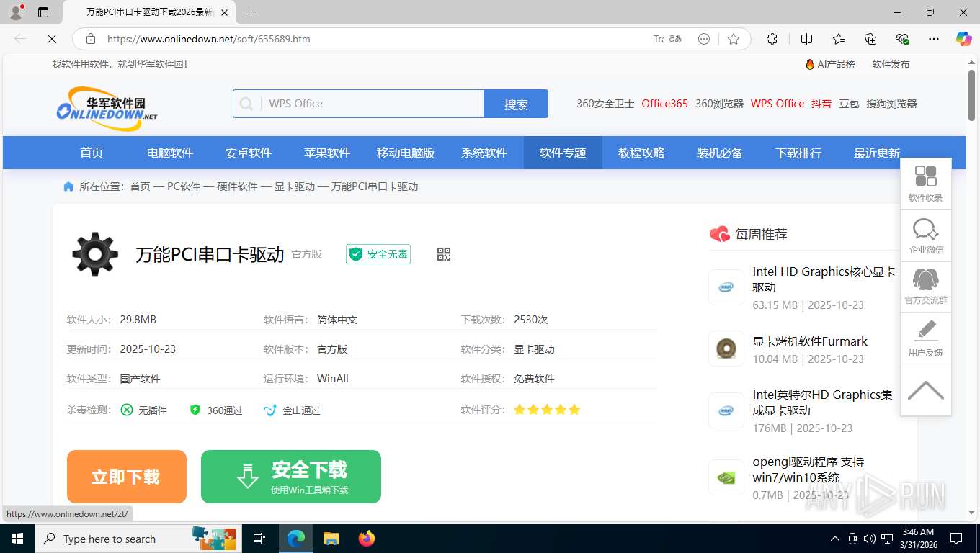Go to the 装机必备 nav tab
Image resolution: width=980 pixels, height=553 pixels.
click(x=720, y=153)
